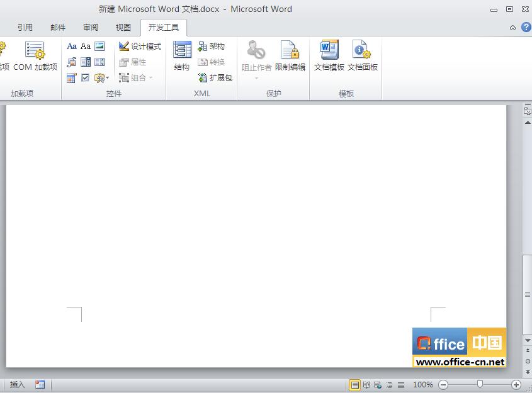This screenshot has height=393, width=532.
Task: Open 文档模板 (Document Template)
Action: pos(329,56)
